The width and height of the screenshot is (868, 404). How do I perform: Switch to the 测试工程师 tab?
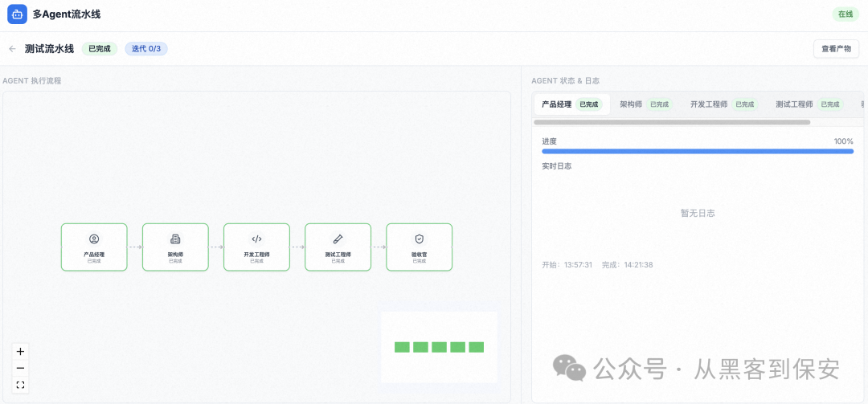click(x=809, y=104)
